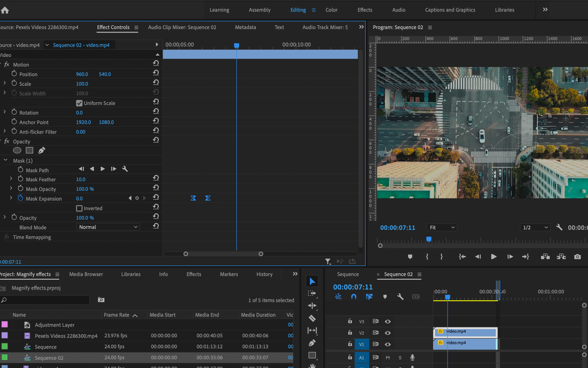Open the playback resolution 1/2 dropdown

[x=535, y=227]
